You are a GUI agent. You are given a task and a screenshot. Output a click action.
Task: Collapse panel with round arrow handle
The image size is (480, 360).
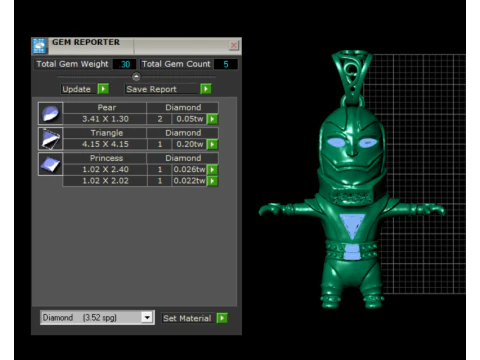tap(136, 77)
